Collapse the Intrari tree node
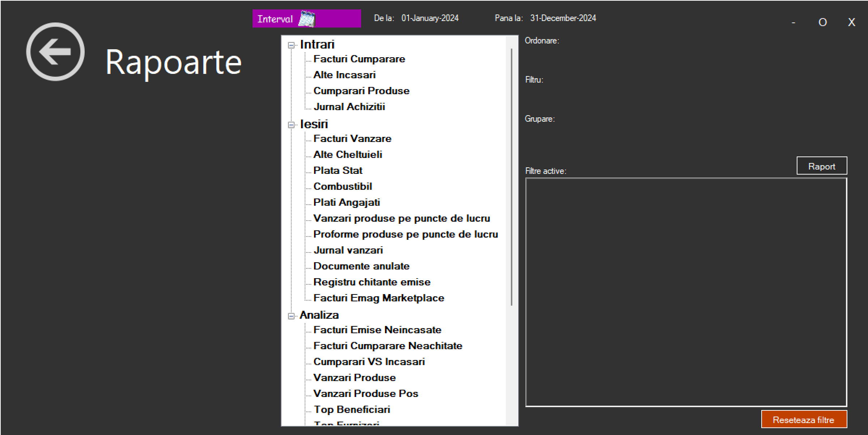Screen dimensions: 868x435 (291, 45)
